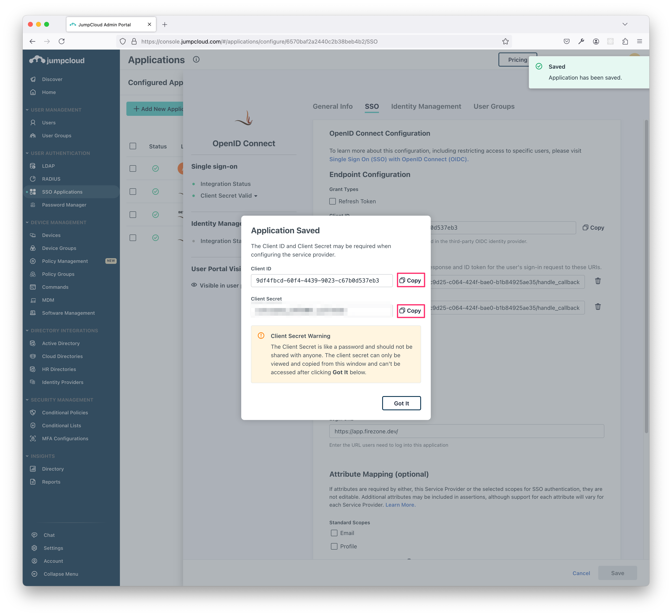Switch to the User Groups tab

click(494, 106)
